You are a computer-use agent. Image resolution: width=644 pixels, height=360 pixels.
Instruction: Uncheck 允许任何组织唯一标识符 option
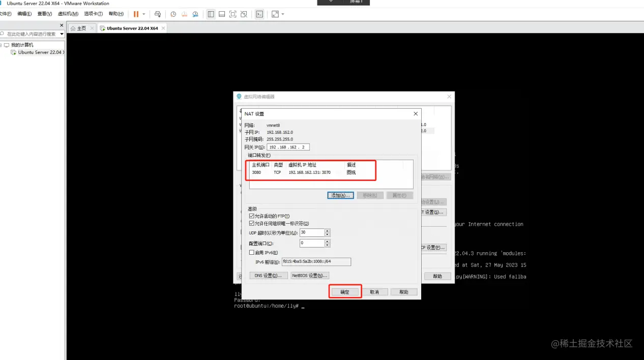[251, 223]
